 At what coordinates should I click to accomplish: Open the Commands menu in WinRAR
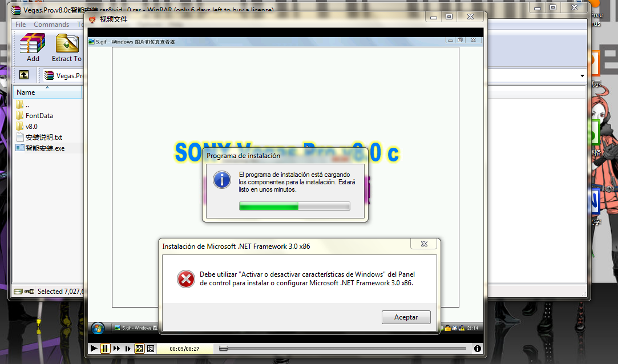(51, 25)
